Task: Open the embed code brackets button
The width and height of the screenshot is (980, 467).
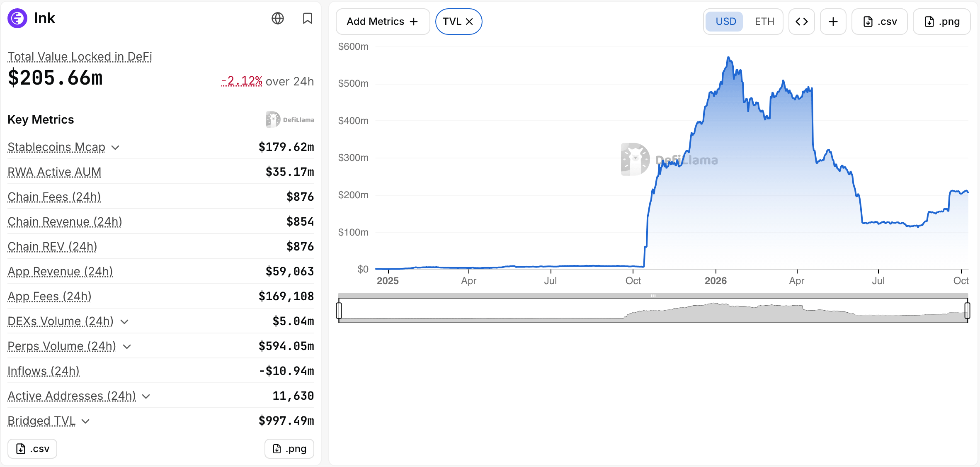Action: pos(801,22)
